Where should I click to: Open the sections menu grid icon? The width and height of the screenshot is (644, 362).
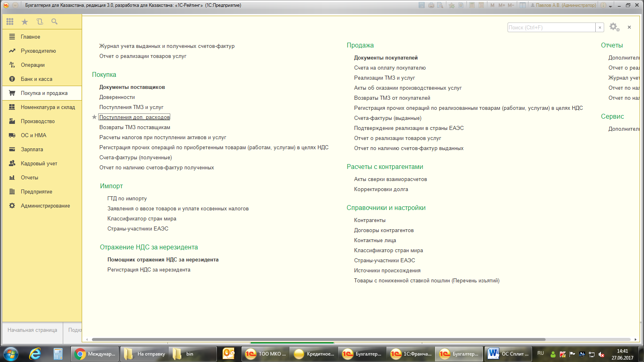pos(10,22)
